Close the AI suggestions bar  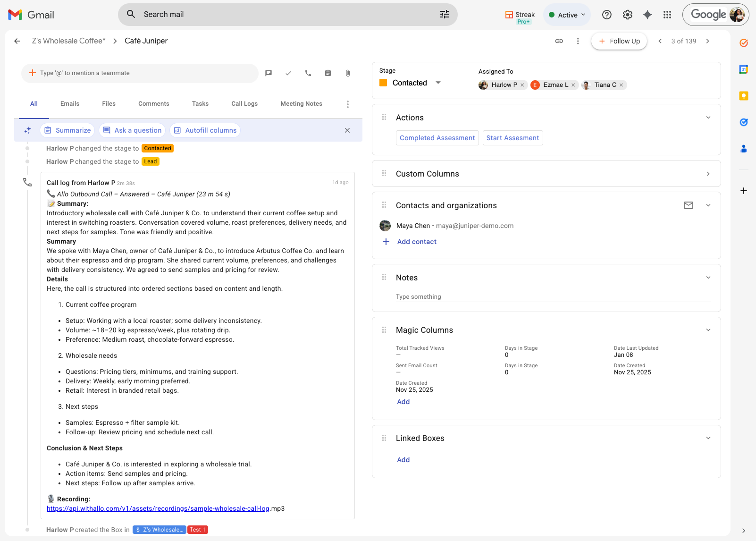tap(347, 130)
